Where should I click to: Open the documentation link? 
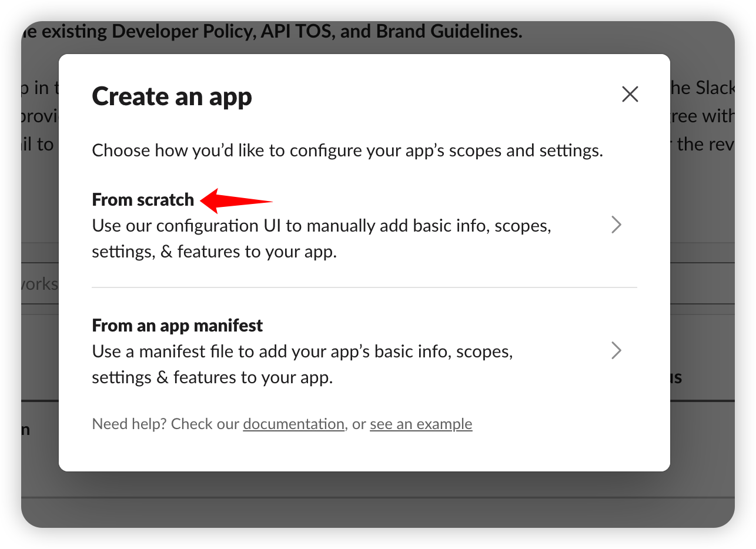point(293,424)
